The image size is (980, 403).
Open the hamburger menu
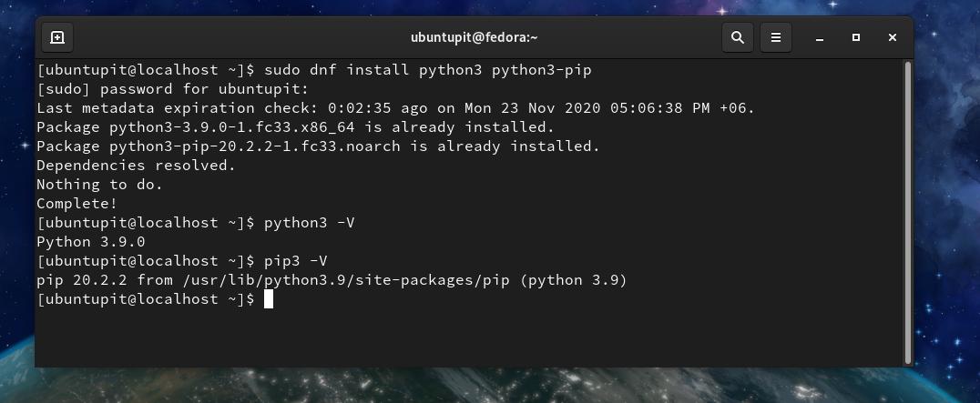click(x=776, y=37)
